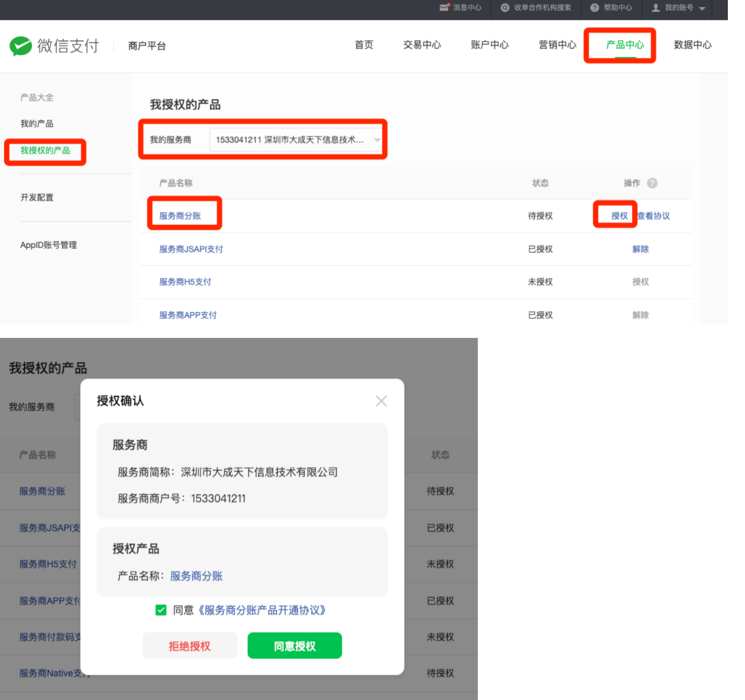Click the 拒绝授权 button
This screenshot has width=745, height=700.
click(190, 646)
